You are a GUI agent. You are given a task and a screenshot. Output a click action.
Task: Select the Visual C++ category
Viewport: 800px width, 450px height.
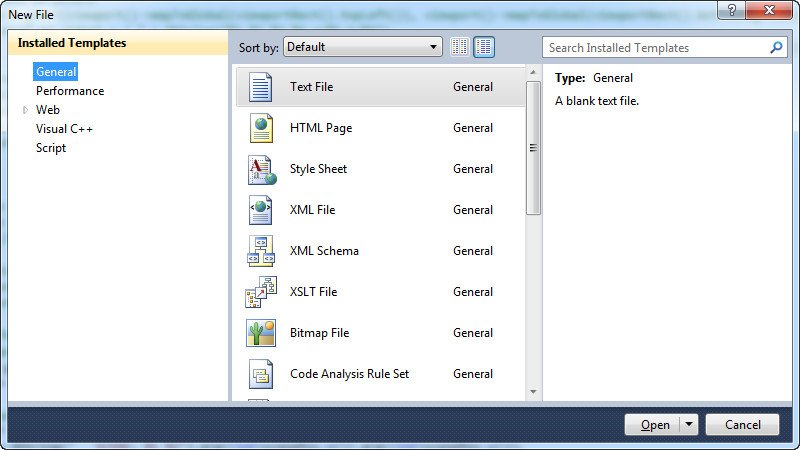click(64, 129)
